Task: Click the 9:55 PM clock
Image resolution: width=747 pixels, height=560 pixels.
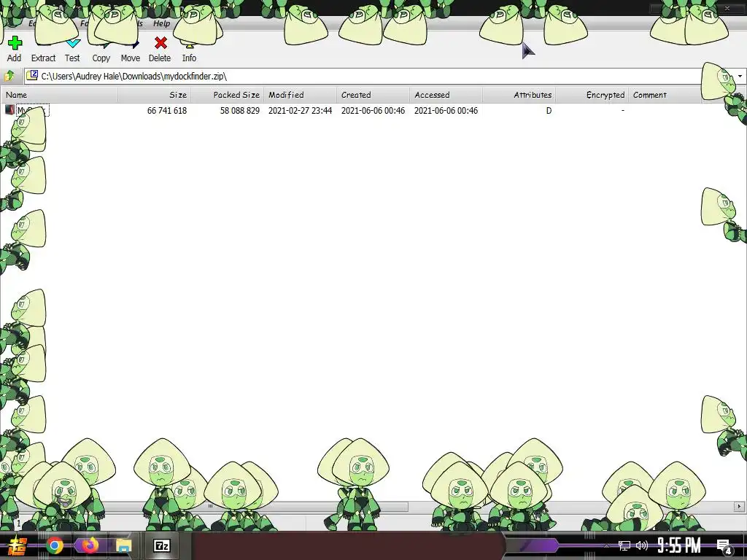Action: [679, 545]
